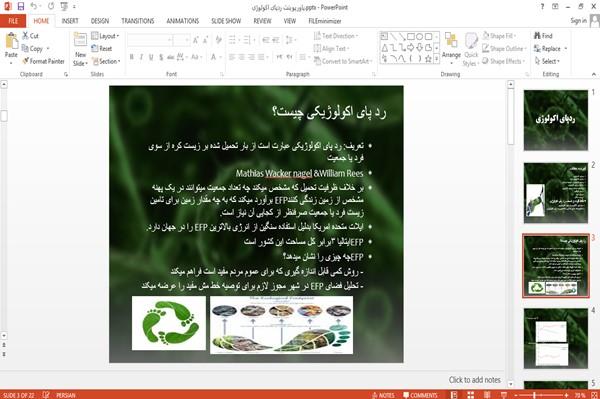Start Slide Show from status bar
Image resolution: width=600 pixels, height=399 pixels.
click(x=504, y=395)
